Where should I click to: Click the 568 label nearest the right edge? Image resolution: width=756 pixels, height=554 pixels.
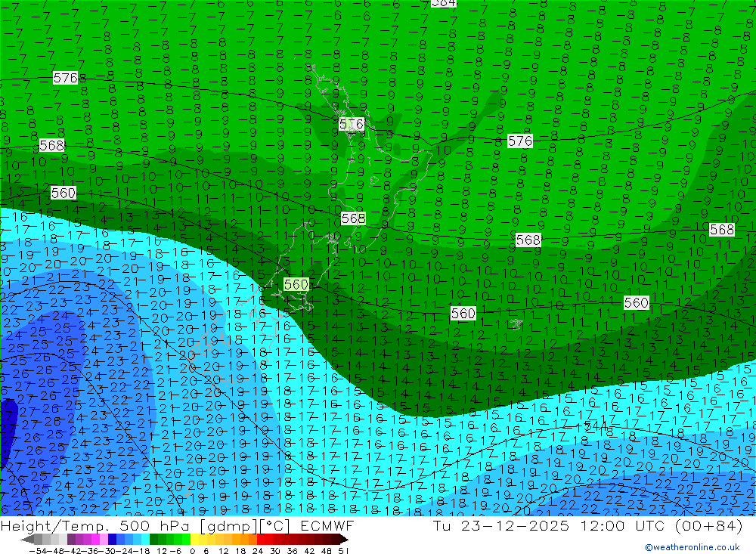722,230
